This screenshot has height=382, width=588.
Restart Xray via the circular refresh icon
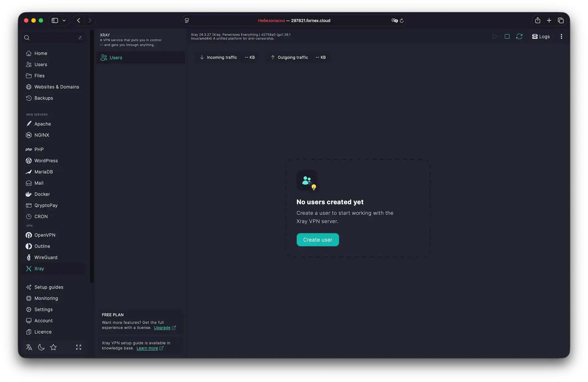[519, 36]
